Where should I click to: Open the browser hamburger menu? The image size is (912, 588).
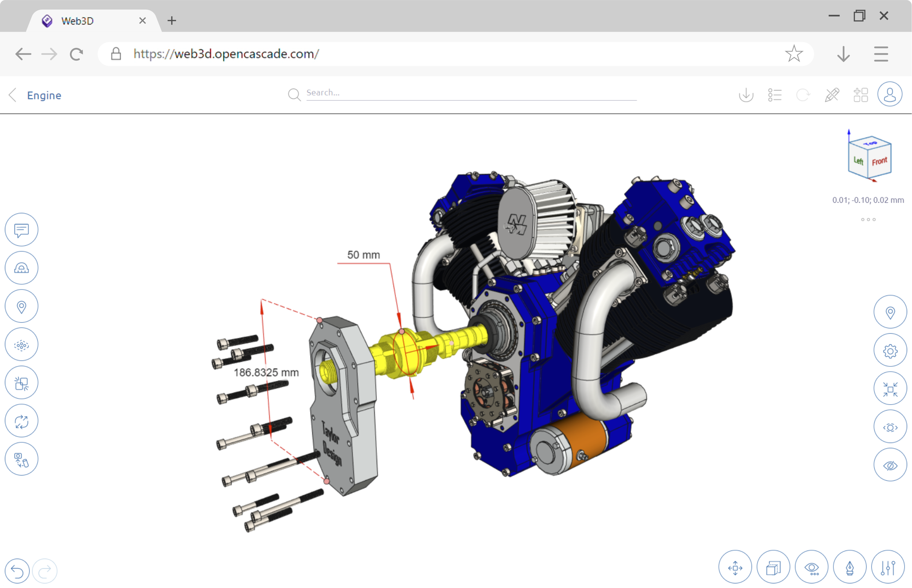coord(880,54)
